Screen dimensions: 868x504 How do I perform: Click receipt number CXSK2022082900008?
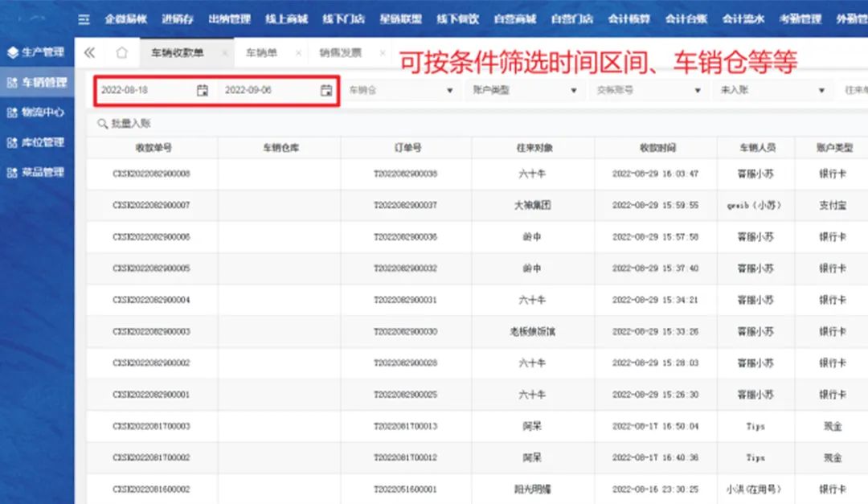tap(151, 174)
